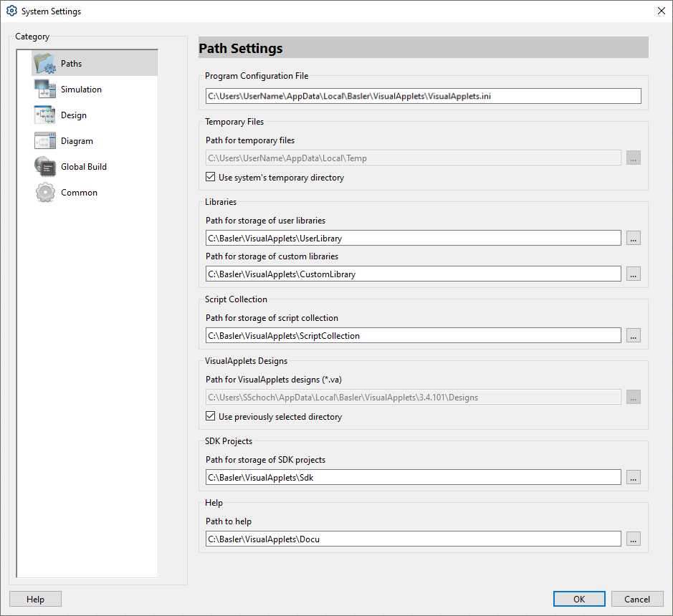
Task: Go to the Diagram category
Action: 77,140
